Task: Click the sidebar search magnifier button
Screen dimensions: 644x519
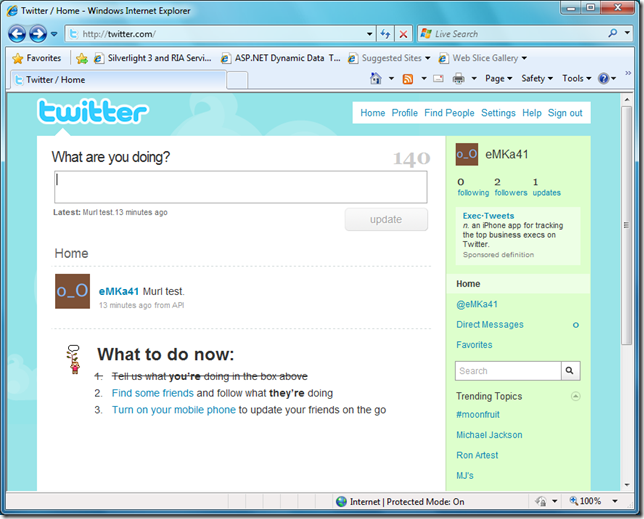Action: (x=570, y=371)
